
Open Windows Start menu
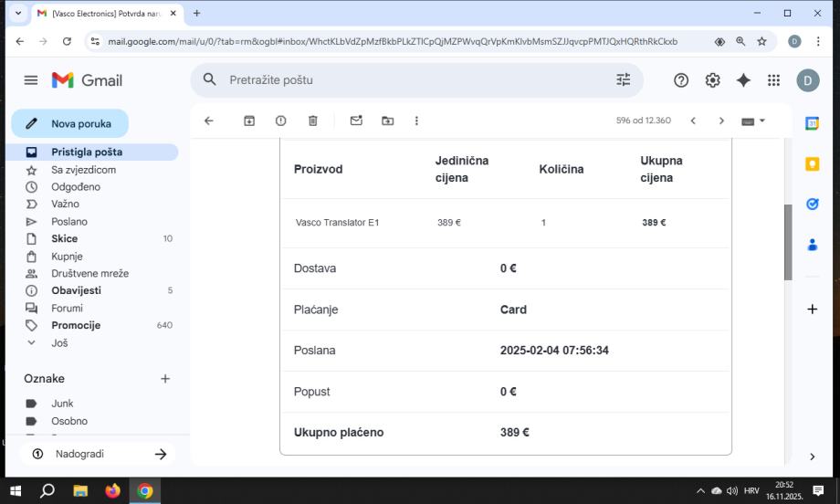click(x=16, y=490)
